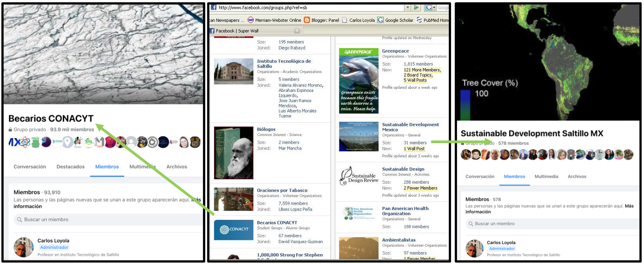Viewport: 644px width, 264px height.
Task: Focus the browser address bar URL
Action: pos(310,8)
